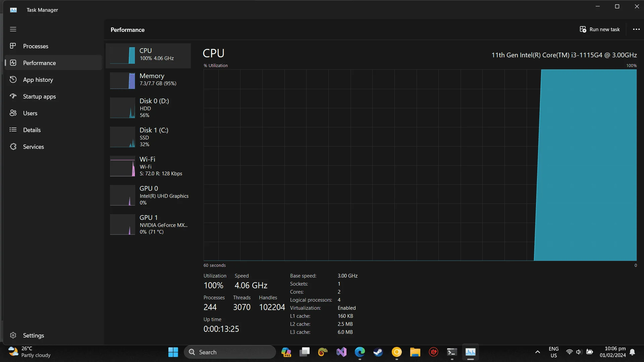This screenshot has width=644, height=362.
Task: Open the notification bell
Action: click(632, 352)
